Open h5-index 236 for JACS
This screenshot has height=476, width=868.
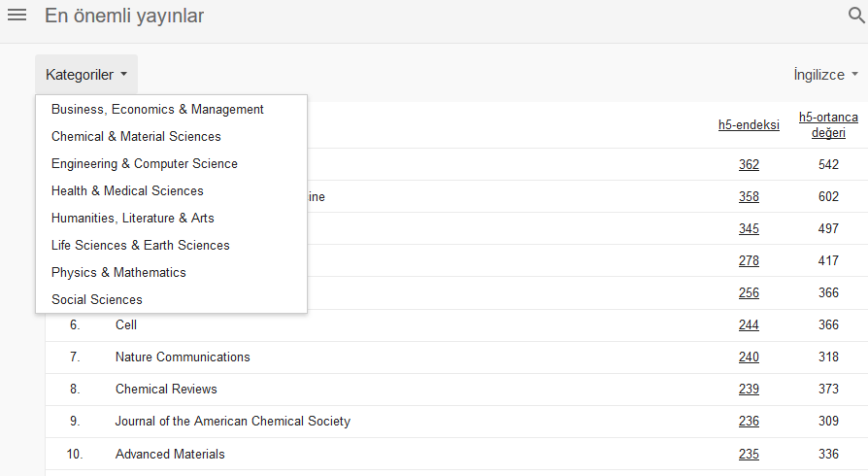click(749, 422)
